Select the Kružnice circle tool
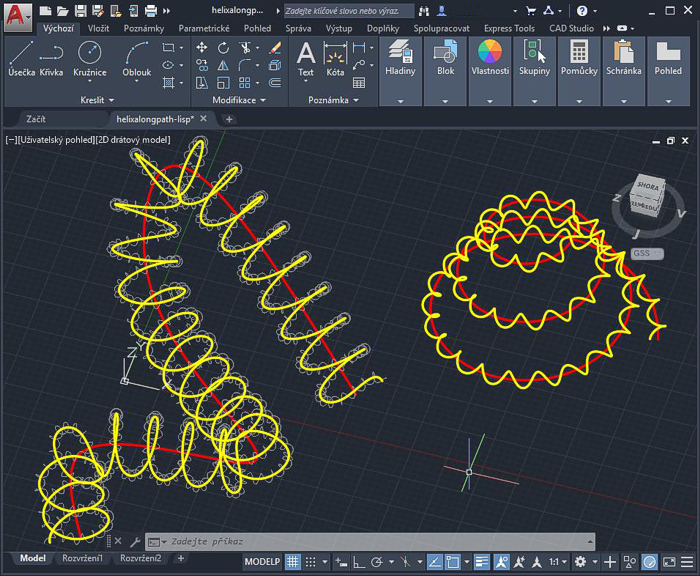This screenshot has width=700, height=576. [90, 59]
